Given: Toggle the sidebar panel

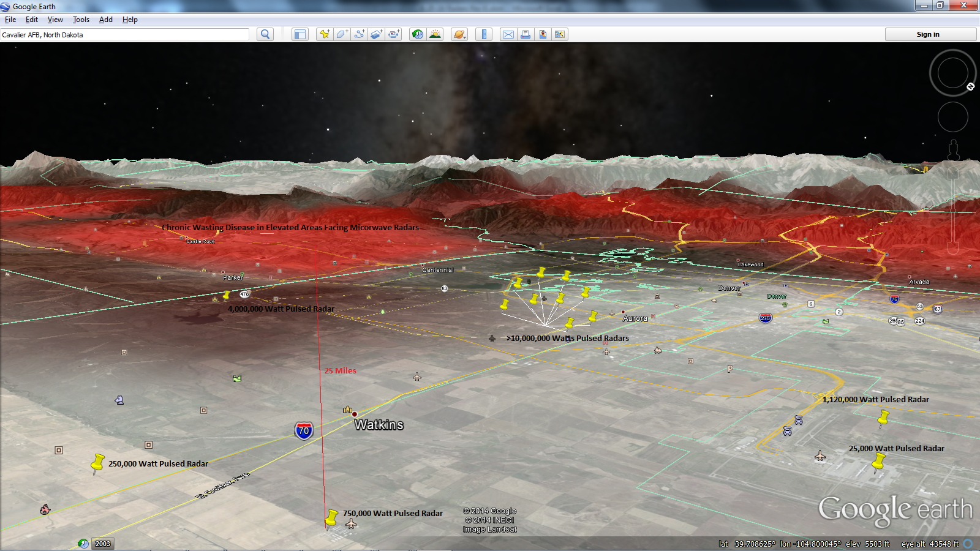Looking at the screenshot, I should coord(300,34).
